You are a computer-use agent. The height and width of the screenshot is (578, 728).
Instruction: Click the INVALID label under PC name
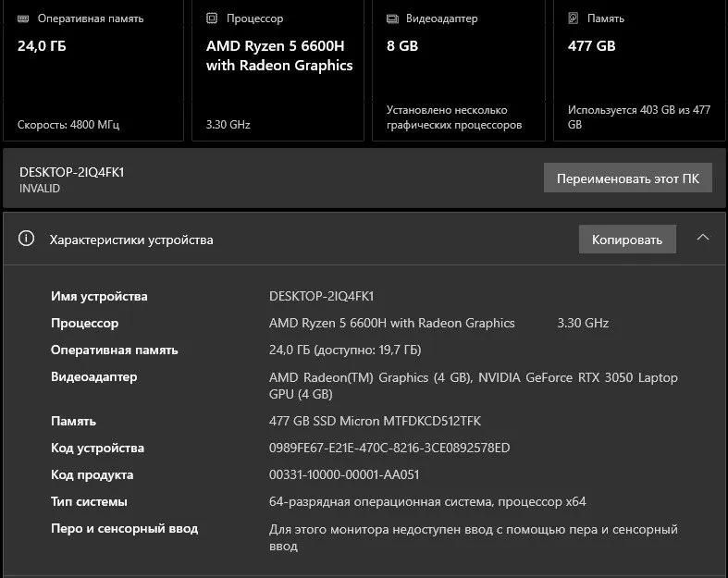click(40, 189)
